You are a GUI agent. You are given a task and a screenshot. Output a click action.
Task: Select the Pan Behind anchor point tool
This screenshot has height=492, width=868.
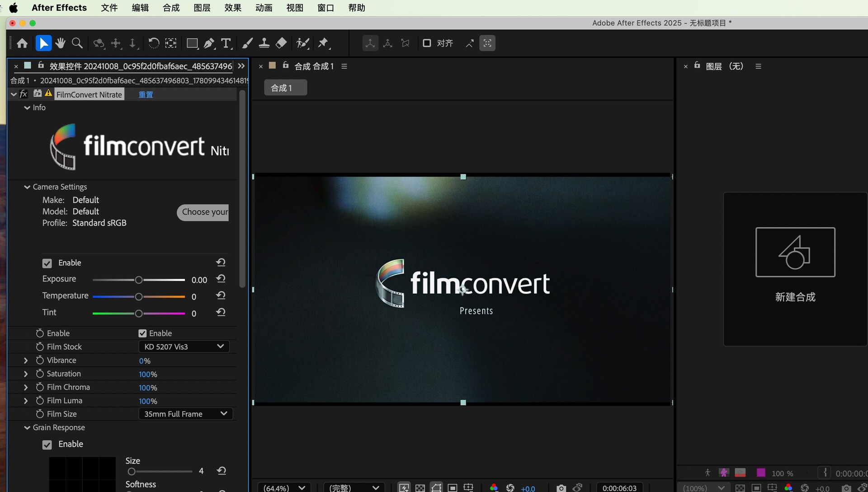171,43
